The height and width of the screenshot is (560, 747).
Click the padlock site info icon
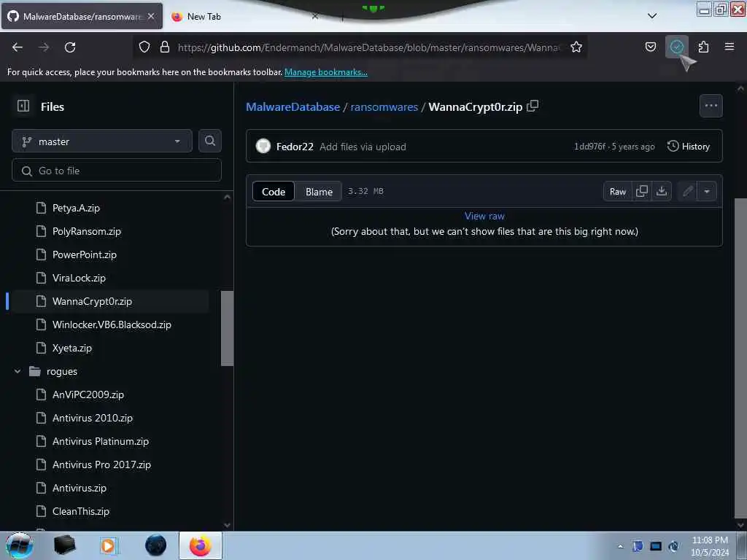[165, 47]
